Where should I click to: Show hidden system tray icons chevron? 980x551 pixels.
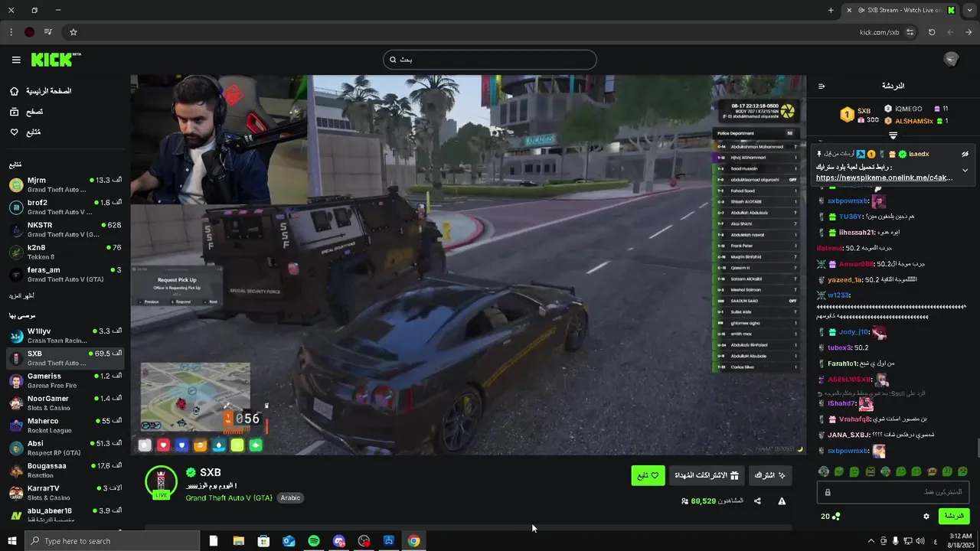871,541
